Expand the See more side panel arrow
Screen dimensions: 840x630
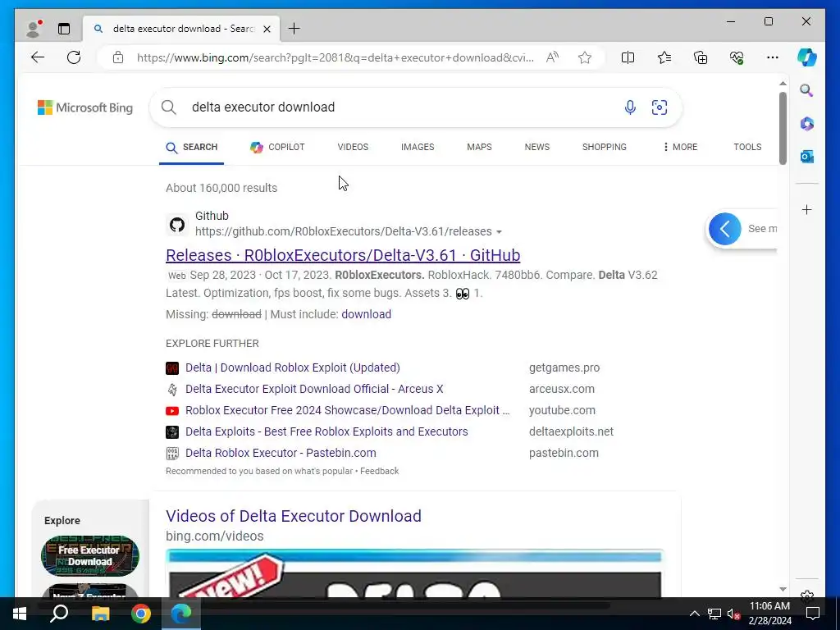click(x=724, y=230)
